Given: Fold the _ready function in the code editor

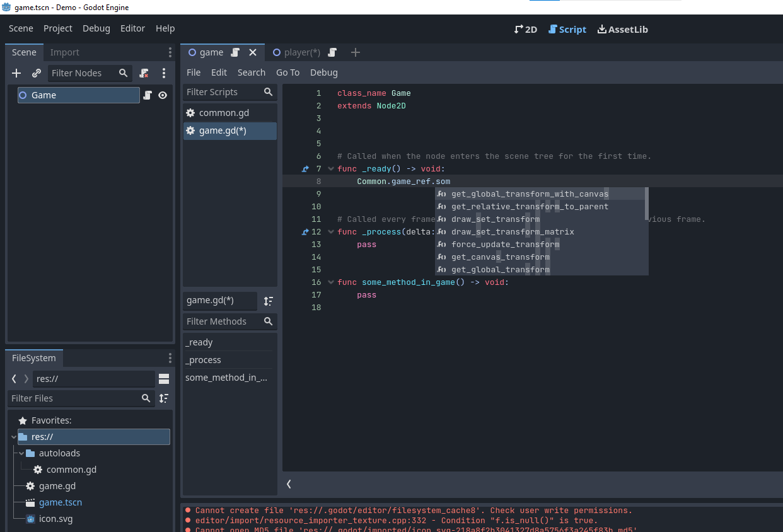Looking at the screenshot, I should click(330, 168).
